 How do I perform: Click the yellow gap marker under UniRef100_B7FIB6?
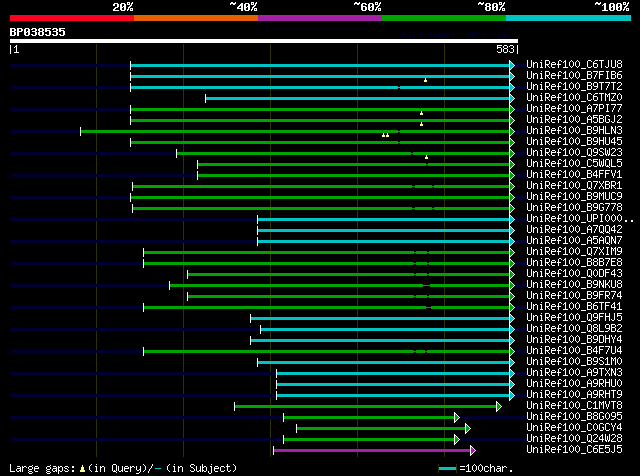click(425, 80)
